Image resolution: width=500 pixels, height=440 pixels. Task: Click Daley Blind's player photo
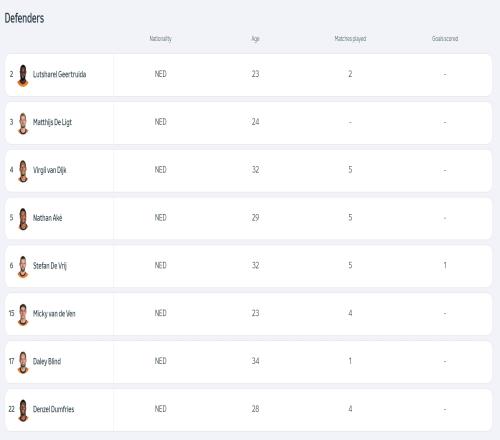click(23, 362)
